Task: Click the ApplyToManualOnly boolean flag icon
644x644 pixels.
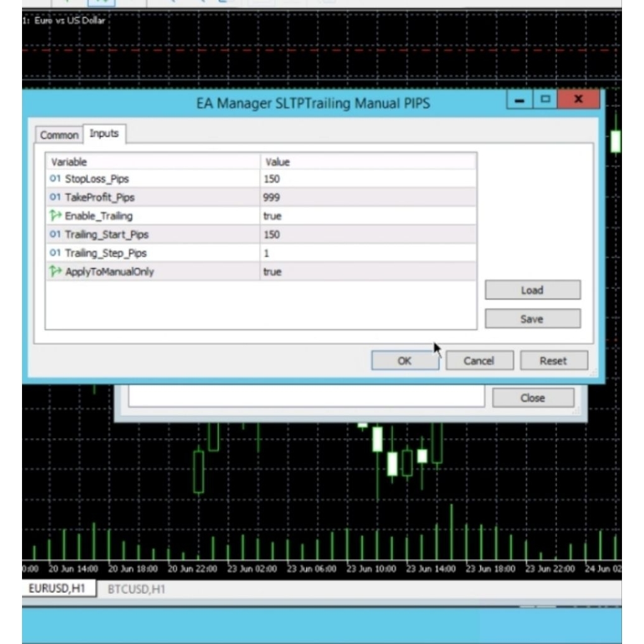Action: click(x=55, y=272)
